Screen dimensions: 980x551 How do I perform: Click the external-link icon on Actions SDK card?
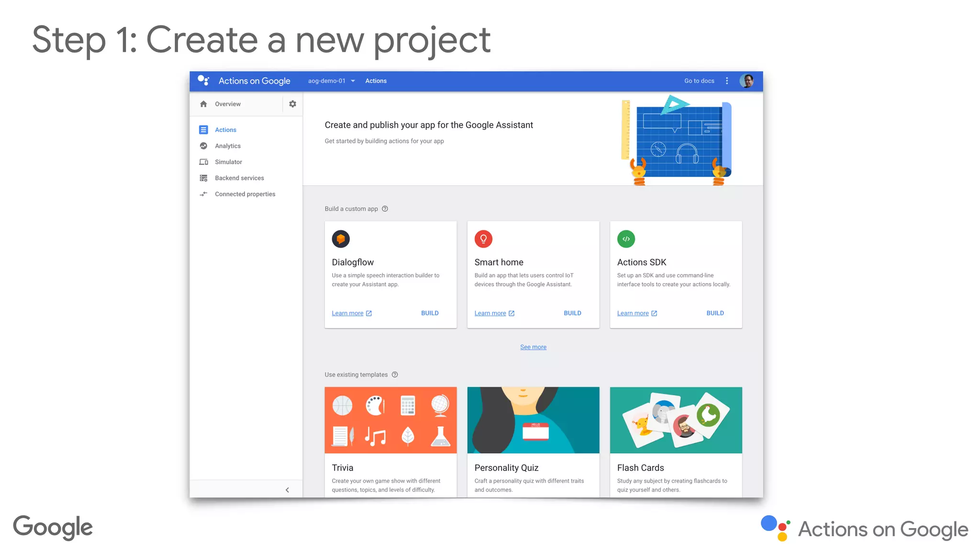point(654,313)
